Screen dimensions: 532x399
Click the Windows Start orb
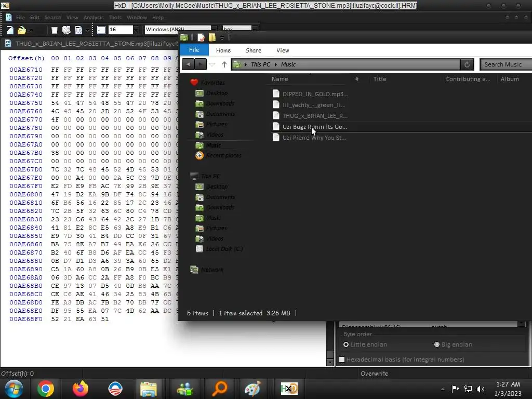coord(14,389)
